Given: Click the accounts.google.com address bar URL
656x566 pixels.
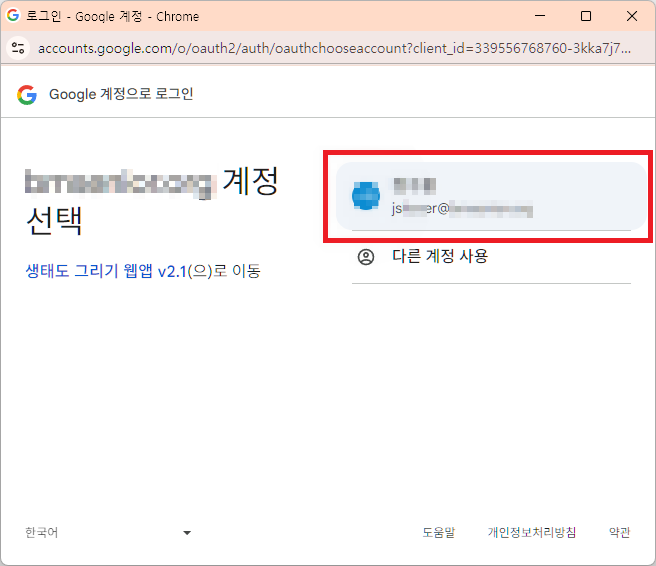Looking at the screenshot, I should click(334, 49).
